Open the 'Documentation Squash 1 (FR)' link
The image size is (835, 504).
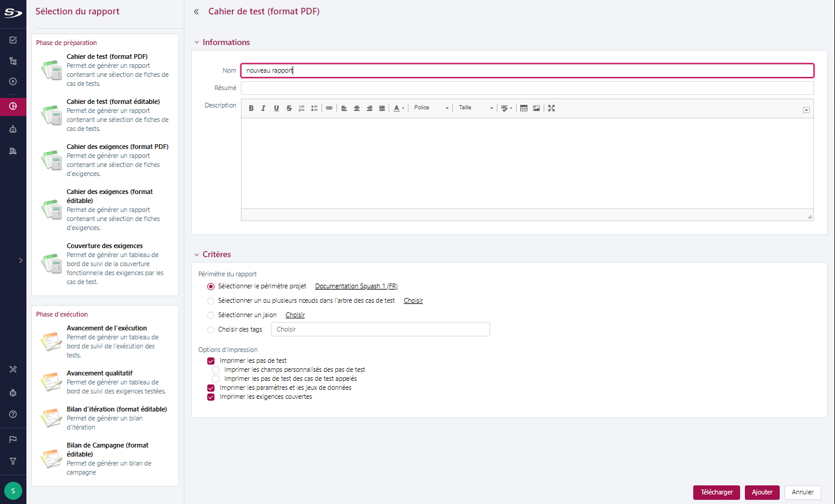point(356,286)
